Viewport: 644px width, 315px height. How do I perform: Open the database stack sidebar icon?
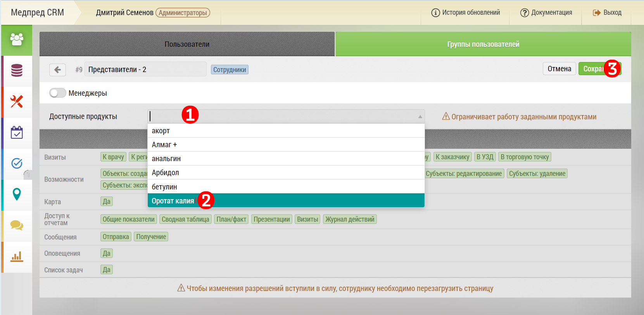coord(17,71)
